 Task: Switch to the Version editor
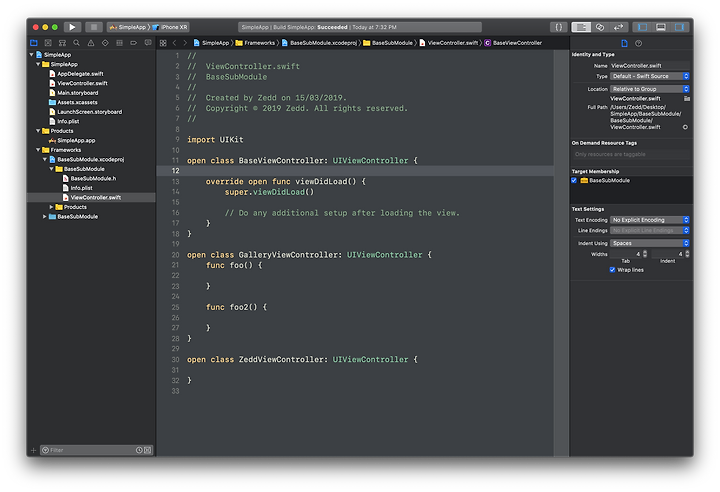click(619, 27)
